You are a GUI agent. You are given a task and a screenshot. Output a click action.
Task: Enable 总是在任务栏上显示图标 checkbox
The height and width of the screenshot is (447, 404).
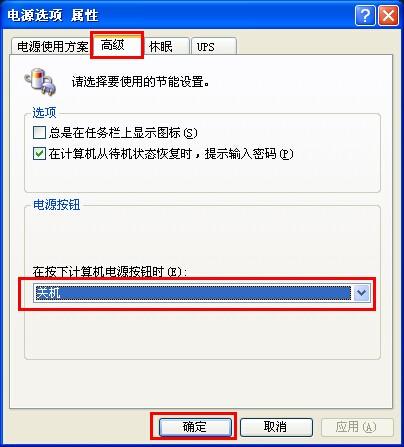[x=39, y=133]
